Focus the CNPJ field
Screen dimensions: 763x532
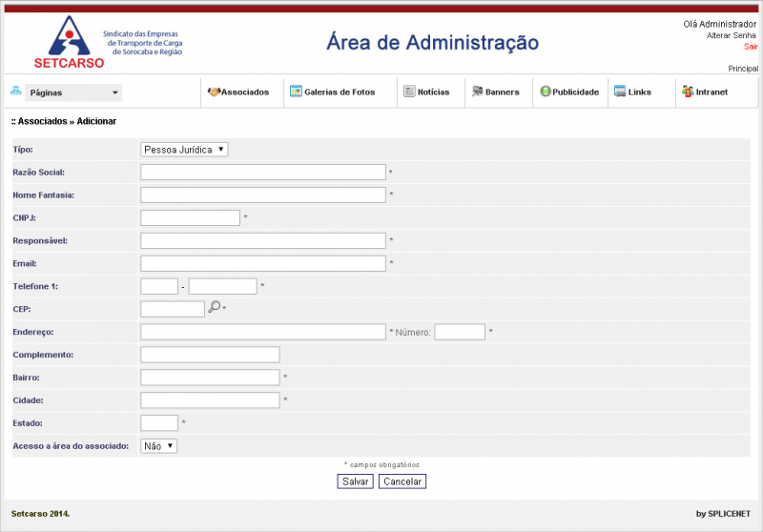pos(190,218)
